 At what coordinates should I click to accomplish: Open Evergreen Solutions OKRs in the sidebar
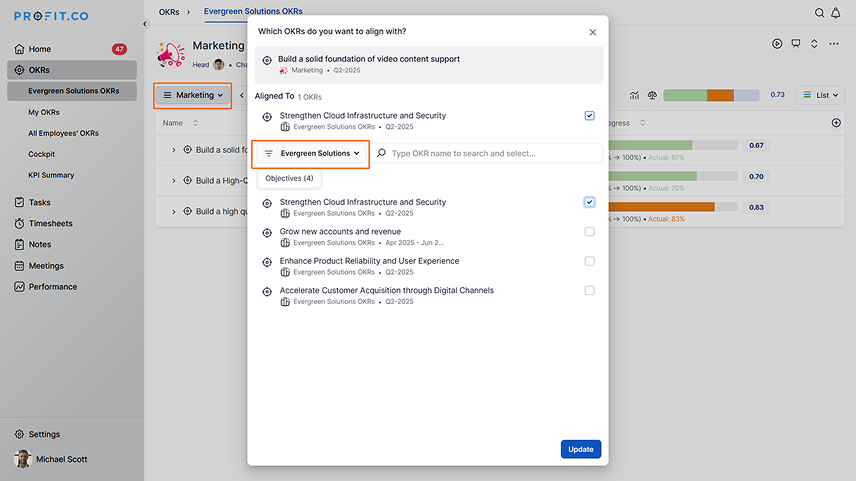[72, 91]
